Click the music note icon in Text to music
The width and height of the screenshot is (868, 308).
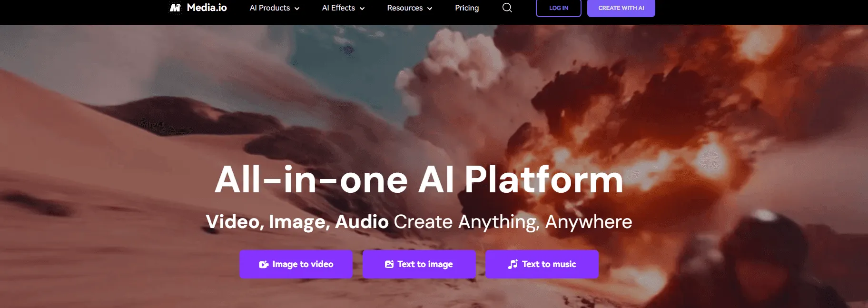(513, 264)
